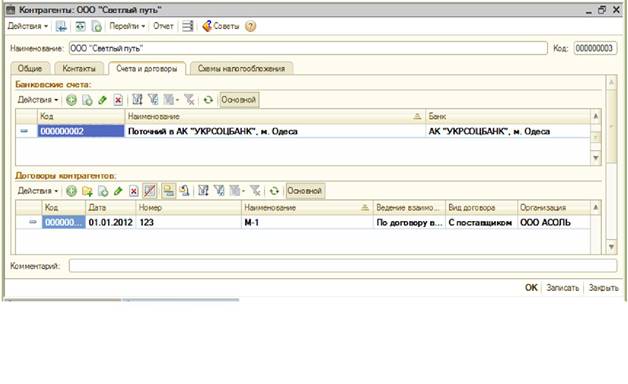Image resolution: width=628 pixels, height=384 pixels.
Task: Disable filter icon in bank accounts toolbar
Action: (189, 100)
